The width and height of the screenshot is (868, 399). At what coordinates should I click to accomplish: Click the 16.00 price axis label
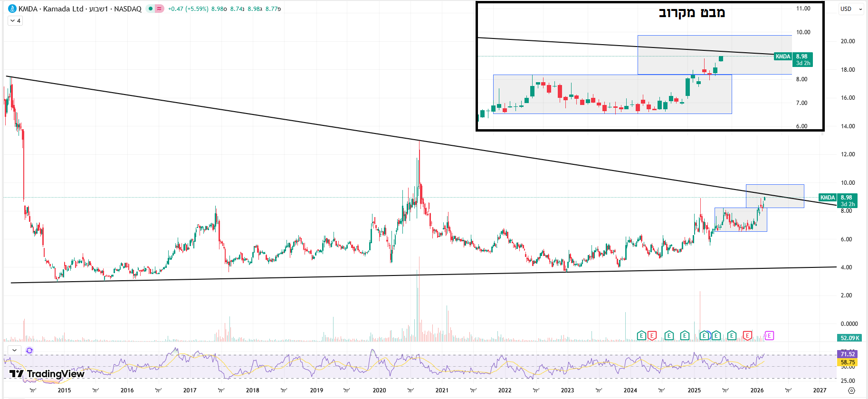click(848, 98)
